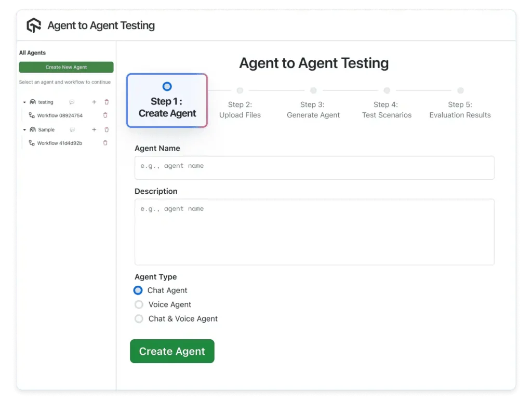The width and height of the screenshot is (532, 399).
Task: Select the Chat Agent radio option
Action: click(x=138, y=290)
